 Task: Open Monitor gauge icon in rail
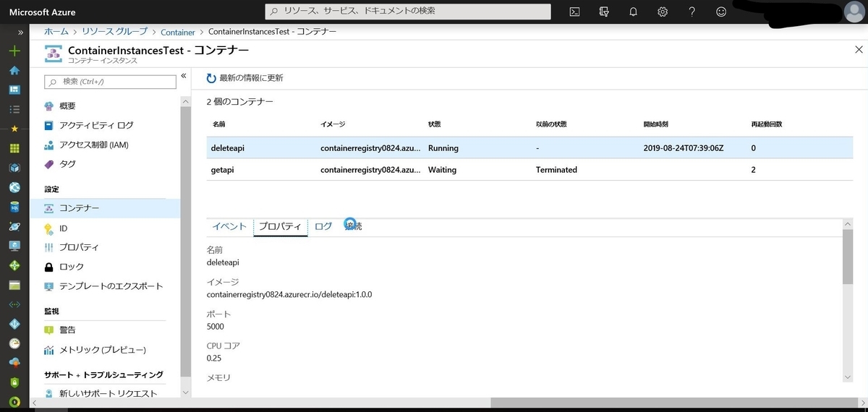(x=14, y=343)
